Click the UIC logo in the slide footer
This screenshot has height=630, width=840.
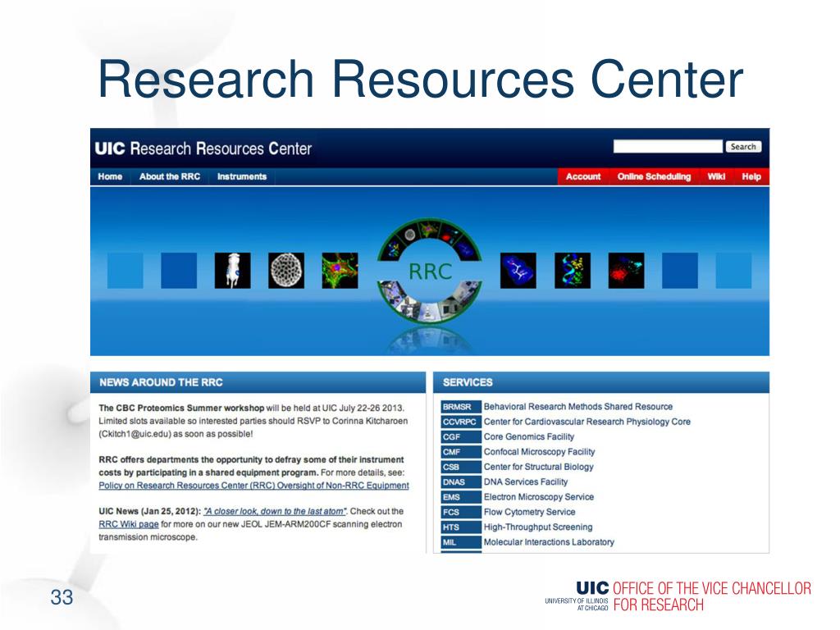point(592,588)
